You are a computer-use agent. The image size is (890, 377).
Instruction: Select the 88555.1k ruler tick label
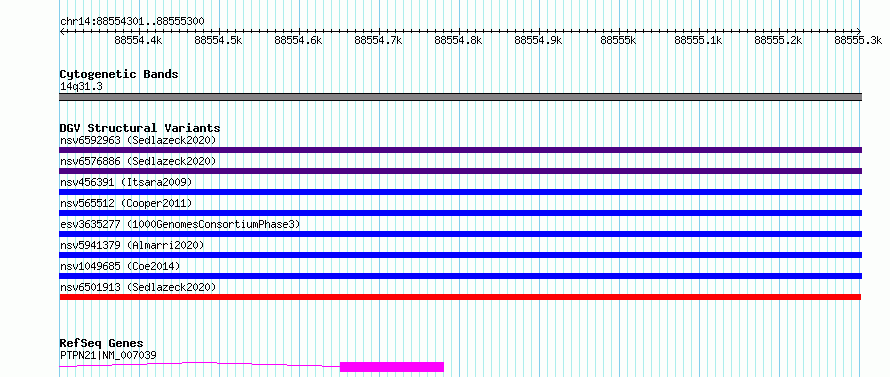coord(698,40)
